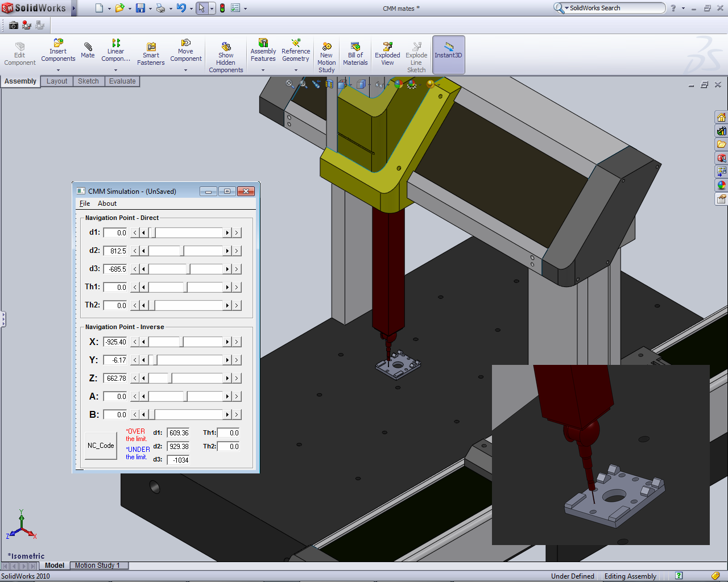Open the Undo dropdown arrow
Viewport: 728px width, 582px height.
pos(191,9)
